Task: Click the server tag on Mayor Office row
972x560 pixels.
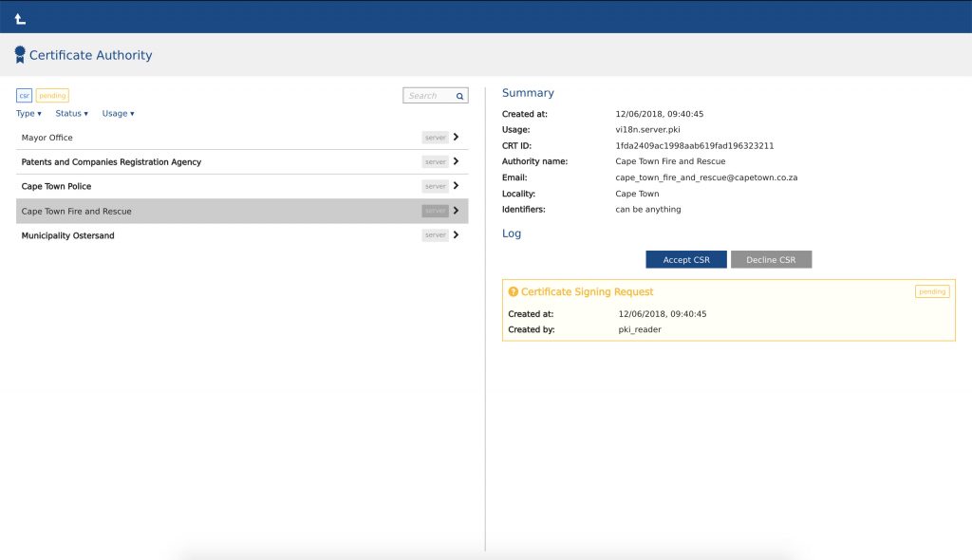Action: (435, 137)
